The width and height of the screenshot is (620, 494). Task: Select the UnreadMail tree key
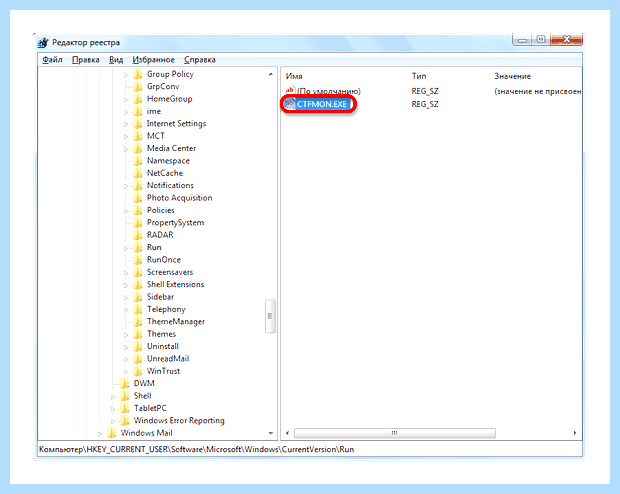click(168, 359)
